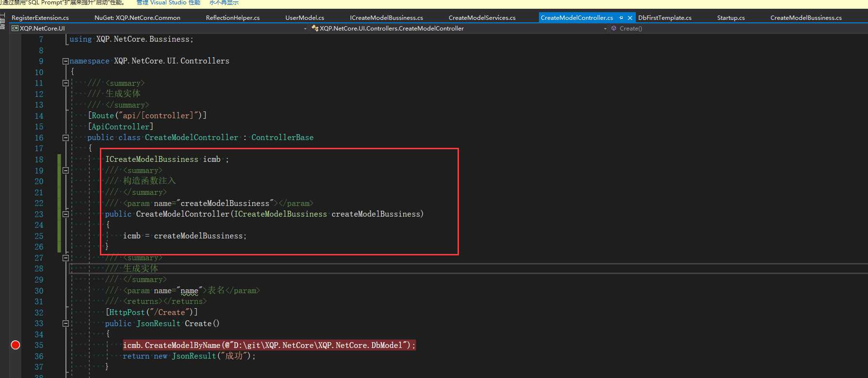This screenshot has width=868, height=378.
Task: Click the [ApiController] attribute on line 15
Action: (121, 126)
